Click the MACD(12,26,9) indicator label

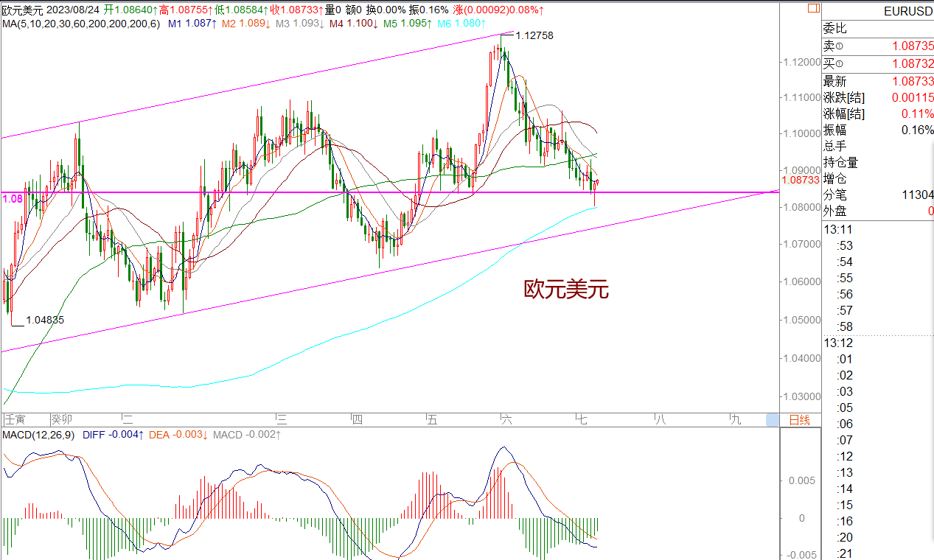pos(39,435)
